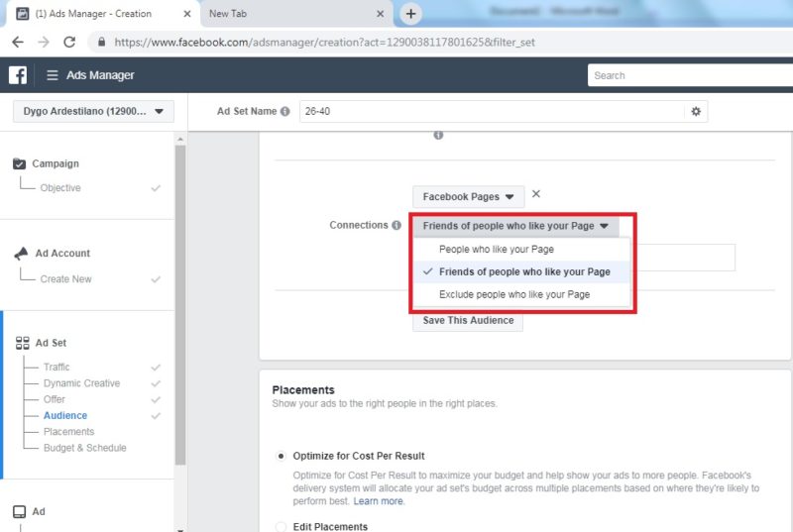The image size is (793, 532).
Task: Click the Ad Set heading in sidebar
Action: [x=51, y=343]
